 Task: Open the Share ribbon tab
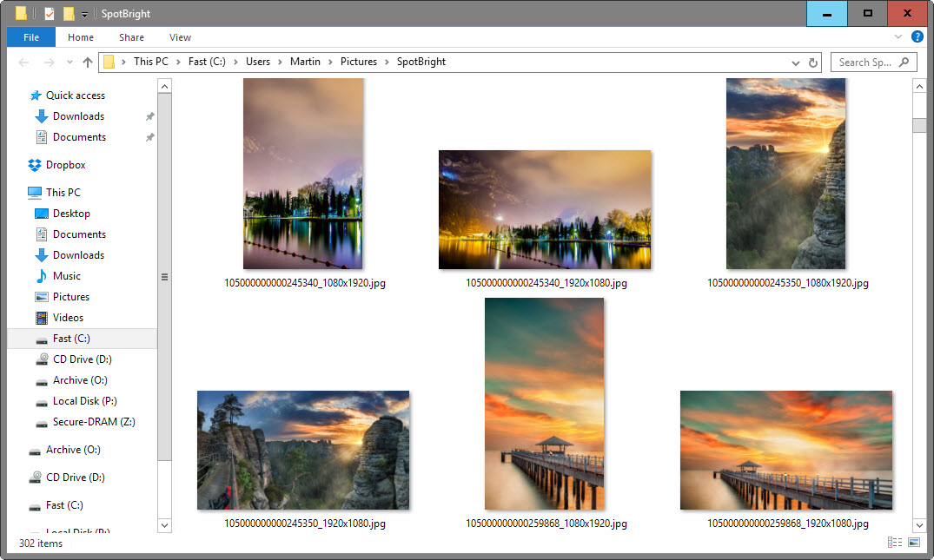(x=131, y=37)
